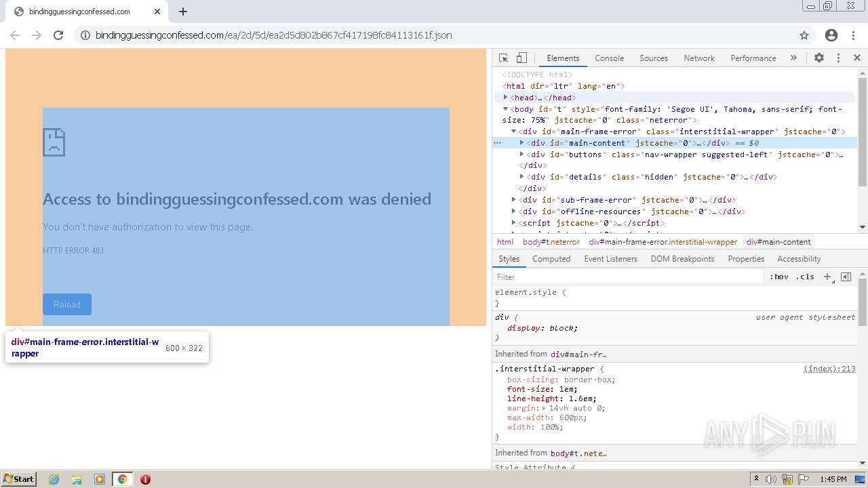Expand the offline-resources div node
Image resolution: width=868 pixels, height=488 pixels.
[x=514, y=211]
